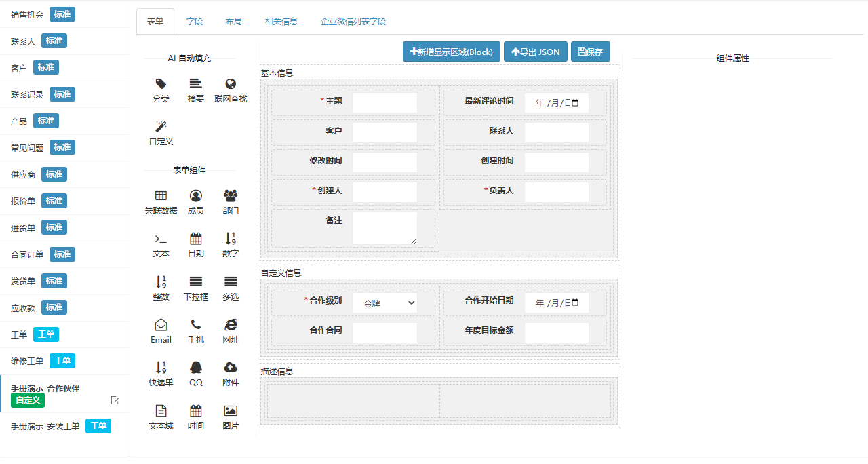Select the 分类 AI fill component

click(161, 90)
